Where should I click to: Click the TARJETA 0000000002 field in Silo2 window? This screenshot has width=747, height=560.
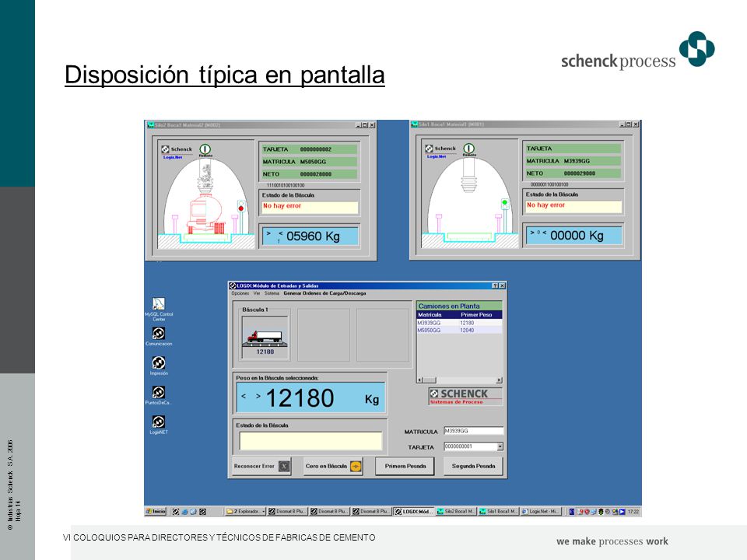coord(309,149)
